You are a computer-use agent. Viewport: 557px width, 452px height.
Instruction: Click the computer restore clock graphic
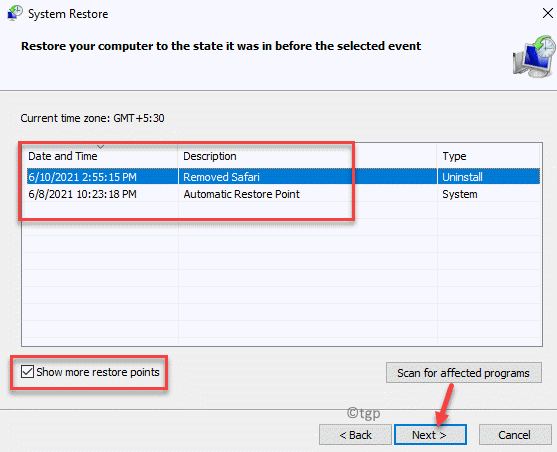[534, 57]
